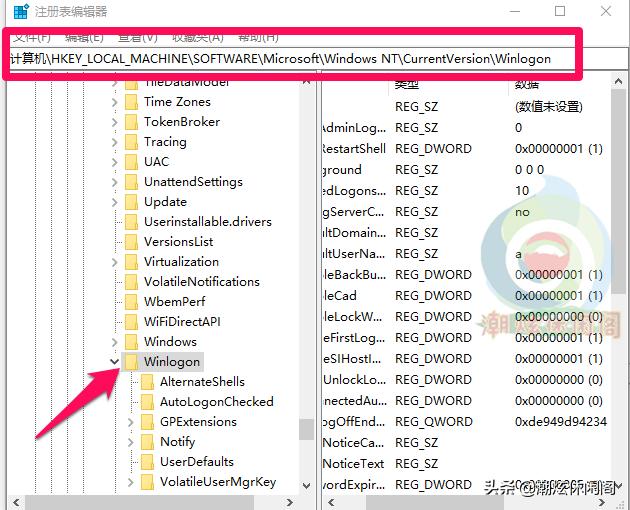Expand the UAC key
630x510 pixels.
tap(115, 162)
